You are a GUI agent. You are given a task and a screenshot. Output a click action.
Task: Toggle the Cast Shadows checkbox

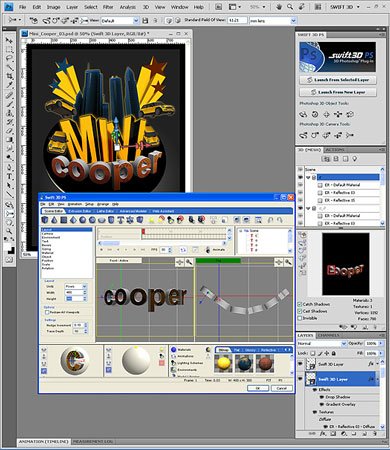coord(300,311)
